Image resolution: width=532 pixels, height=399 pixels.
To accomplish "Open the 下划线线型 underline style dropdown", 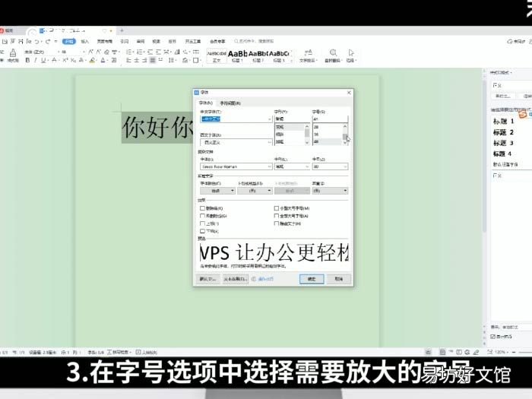I will click(255, 191).
